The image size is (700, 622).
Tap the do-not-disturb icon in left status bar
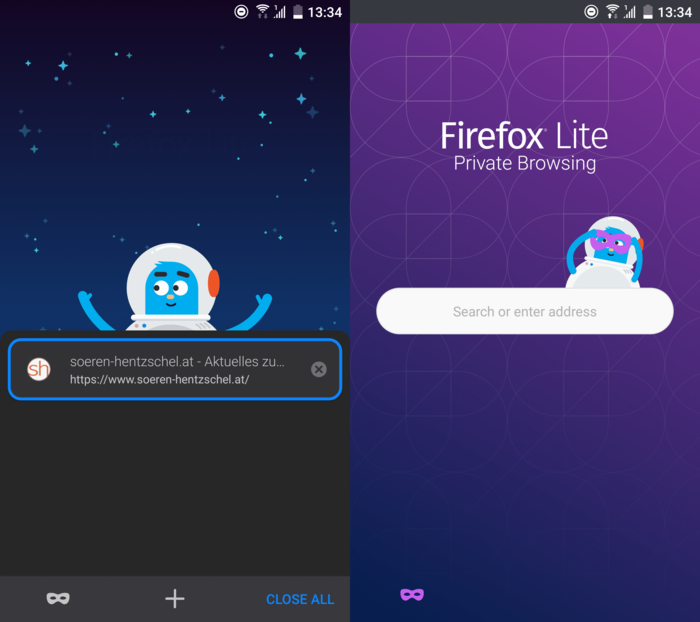point(241,12)
